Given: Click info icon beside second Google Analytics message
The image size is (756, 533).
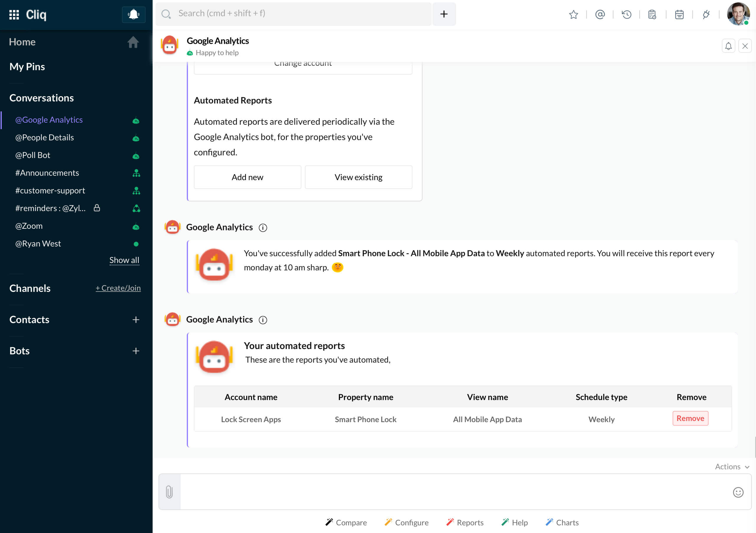Looking at the screenshot, I should click(x=263, y=320).
